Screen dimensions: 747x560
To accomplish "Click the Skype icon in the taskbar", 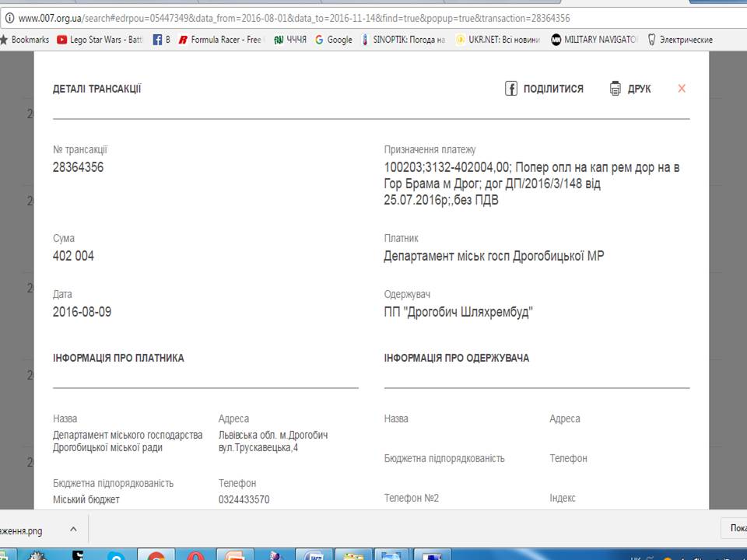I will pos(116,555).
